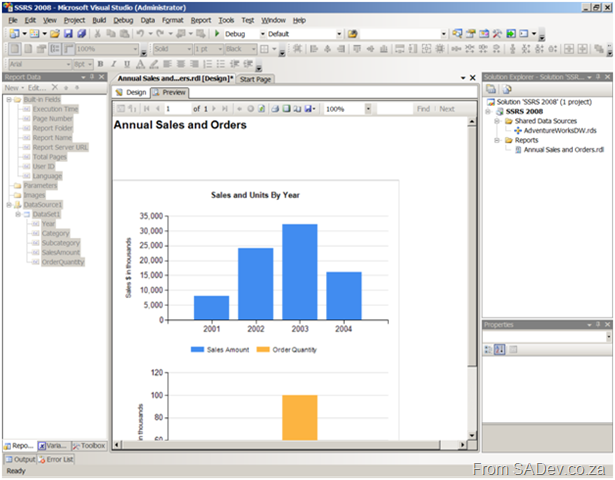
Task: Click the Refresh report icon in preview toolbar
Action: [x=262, y=109]
